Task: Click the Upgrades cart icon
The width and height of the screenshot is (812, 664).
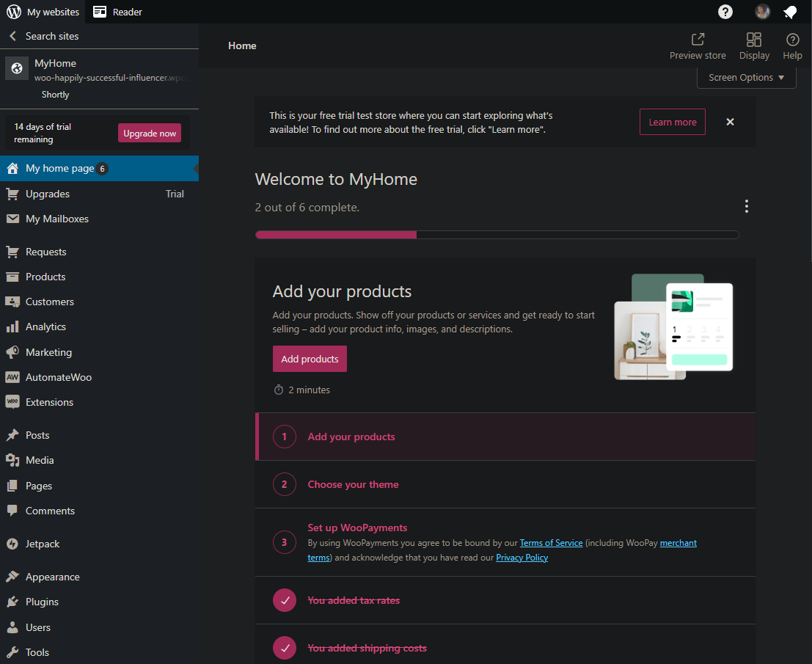Action: (12, 194)
